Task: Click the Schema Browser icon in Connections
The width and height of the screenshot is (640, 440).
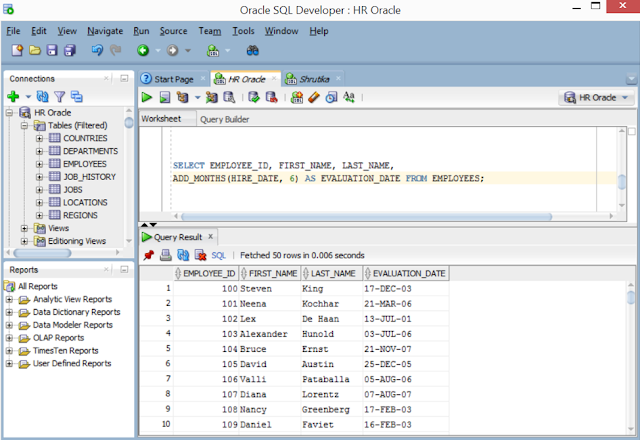Action: point(77,97)
